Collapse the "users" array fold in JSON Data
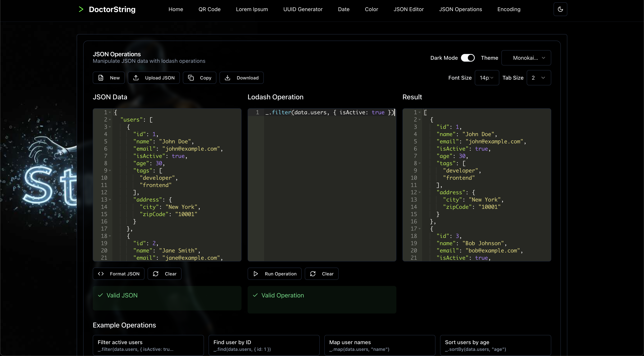This screenshot has height=356, width=644. click(x=110, y=120)
